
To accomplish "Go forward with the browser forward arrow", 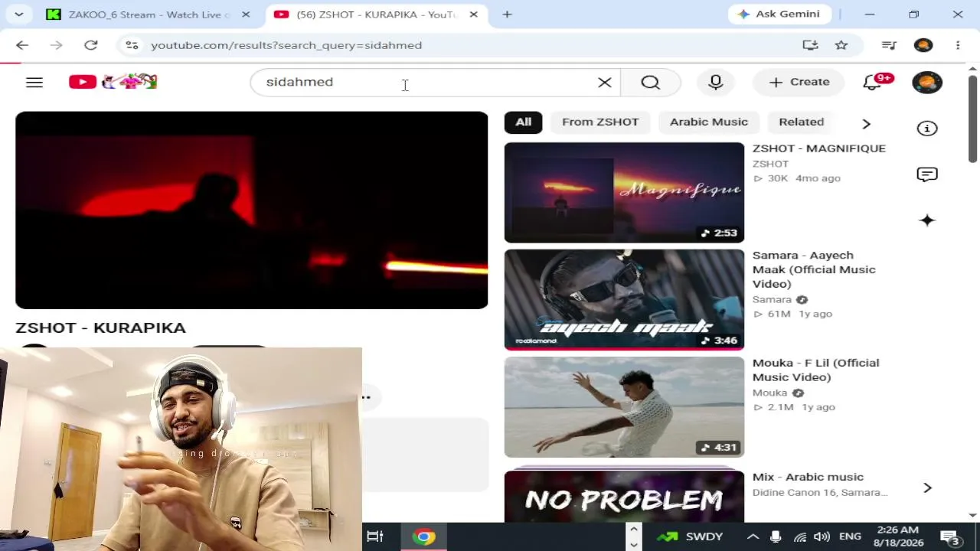I will pos(56,45).
